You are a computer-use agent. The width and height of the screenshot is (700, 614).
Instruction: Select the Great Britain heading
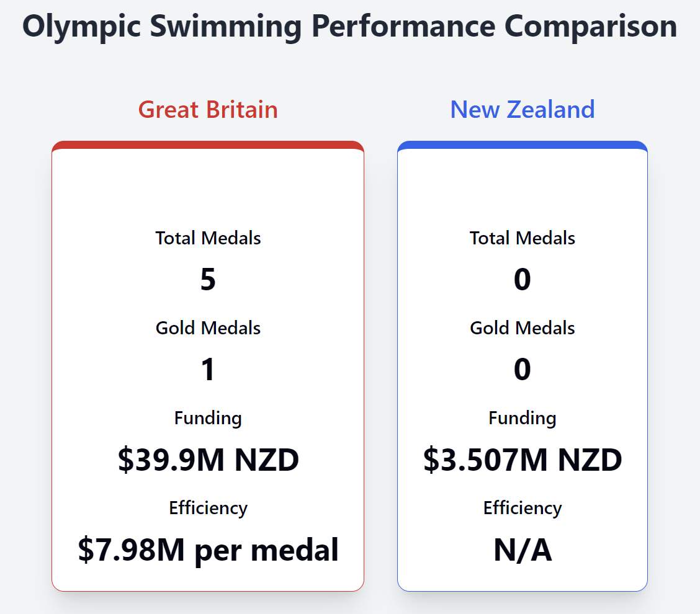pos(208,109)
